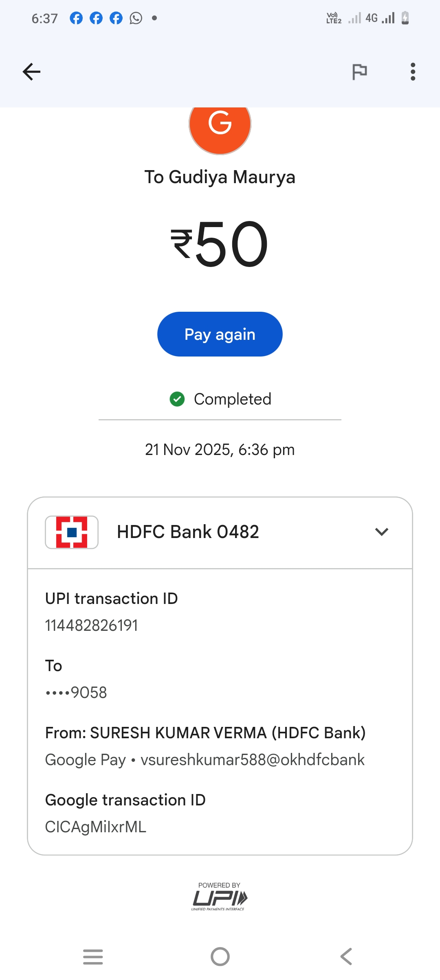Tap the Powered by UPI logo
The height and width of the screenshot is (980, 440).
[220, 897]
